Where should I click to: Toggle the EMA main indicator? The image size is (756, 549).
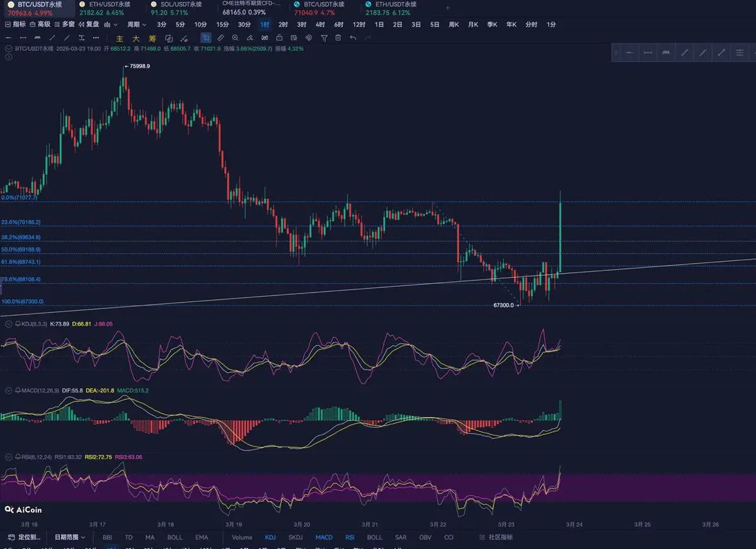click(202, 538)
